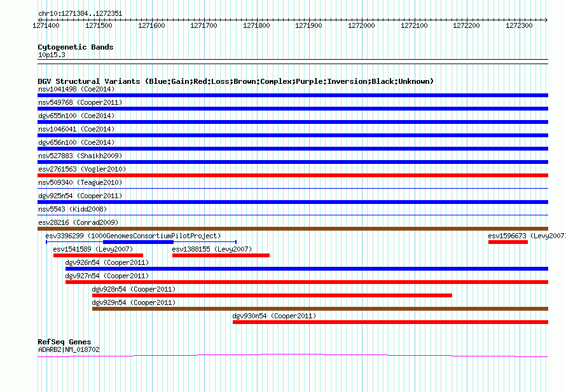
Task: Click the blue nsv549768 gain bar
Action: (x=293, y=109)
